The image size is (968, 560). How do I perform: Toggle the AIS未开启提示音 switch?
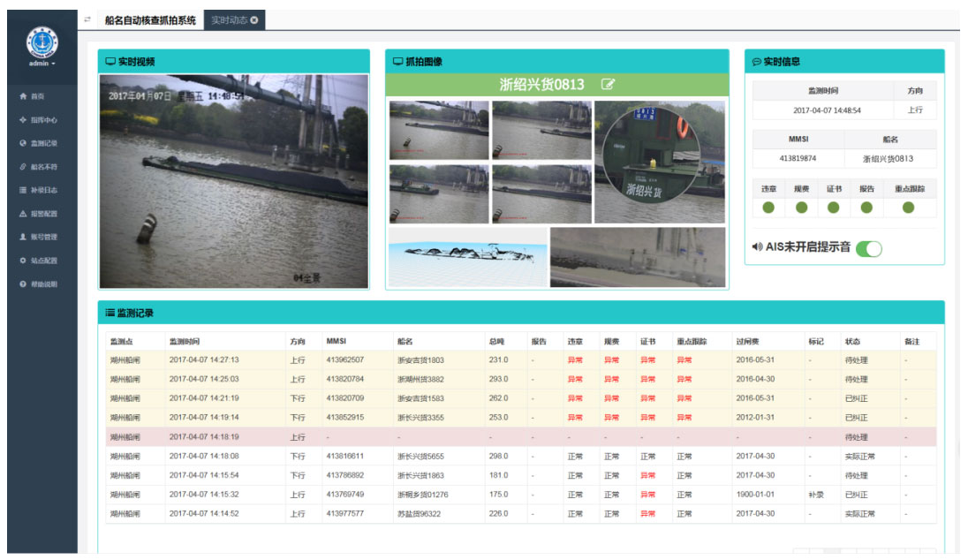tap(869, 248)
